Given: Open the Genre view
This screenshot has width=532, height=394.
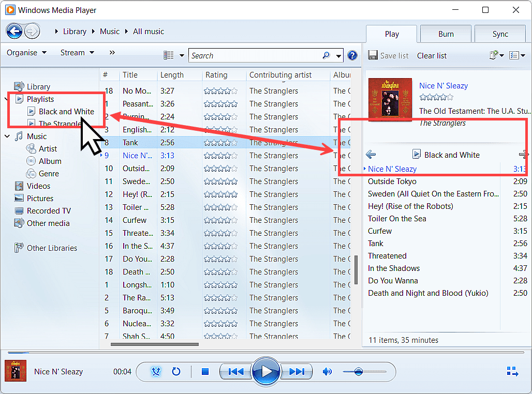Looking at the screenshot, I should tap(50, 173).
